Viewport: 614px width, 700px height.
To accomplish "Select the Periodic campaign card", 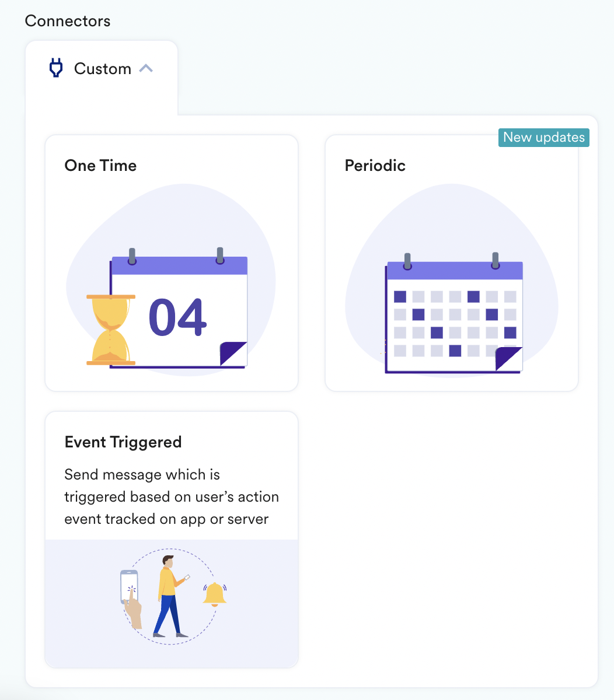I will (452, 263).
